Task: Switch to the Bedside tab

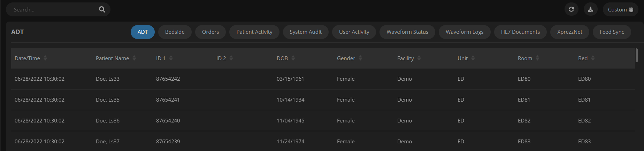Action: pos(175,32)
